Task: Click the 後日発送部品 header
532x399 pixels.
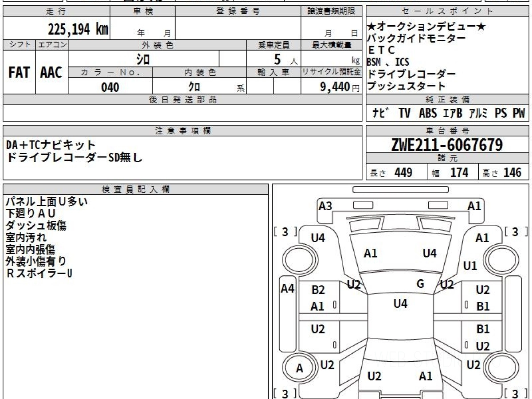Action: pos(182,100)
